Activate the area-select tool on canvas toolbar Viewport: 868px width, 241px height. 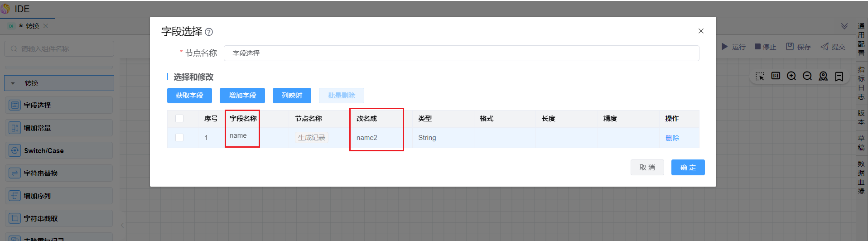760,76
